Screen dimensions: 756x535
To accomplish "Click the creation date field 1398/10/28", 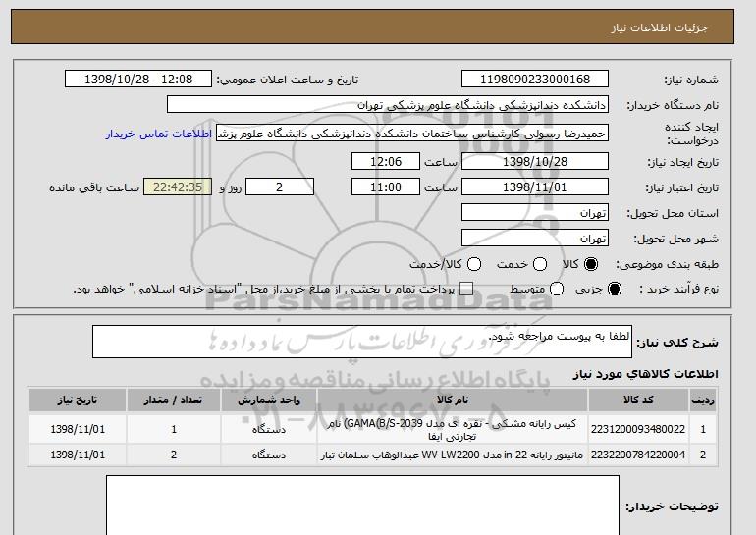I will coord(535,161).
